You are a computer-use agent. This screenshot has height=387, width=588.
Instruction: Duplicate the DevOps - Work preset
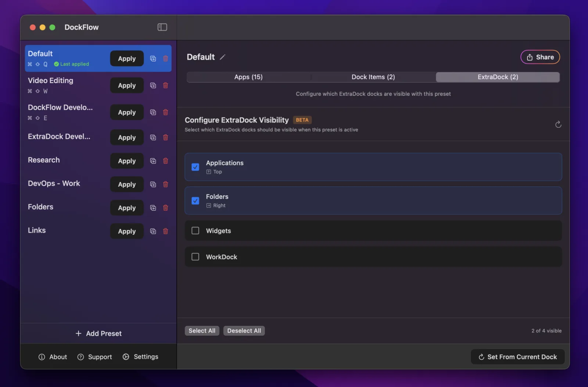[153, 184]
